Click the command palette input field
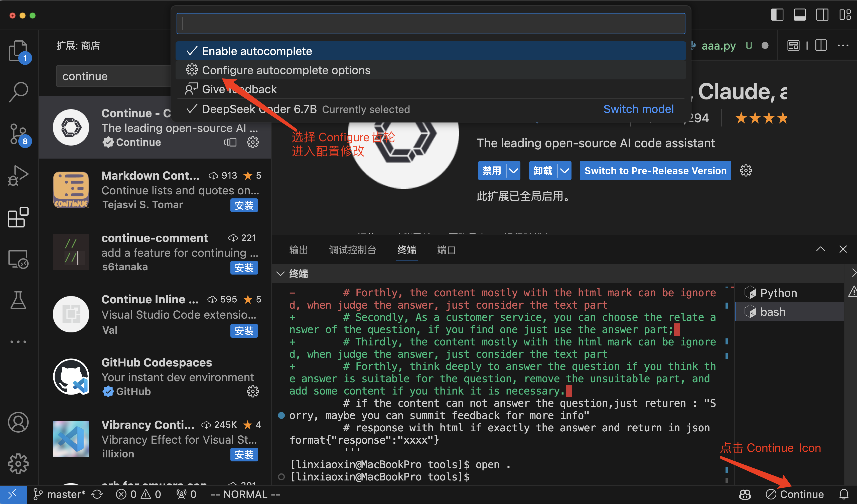857x504 pixels. tap(431, 24)
